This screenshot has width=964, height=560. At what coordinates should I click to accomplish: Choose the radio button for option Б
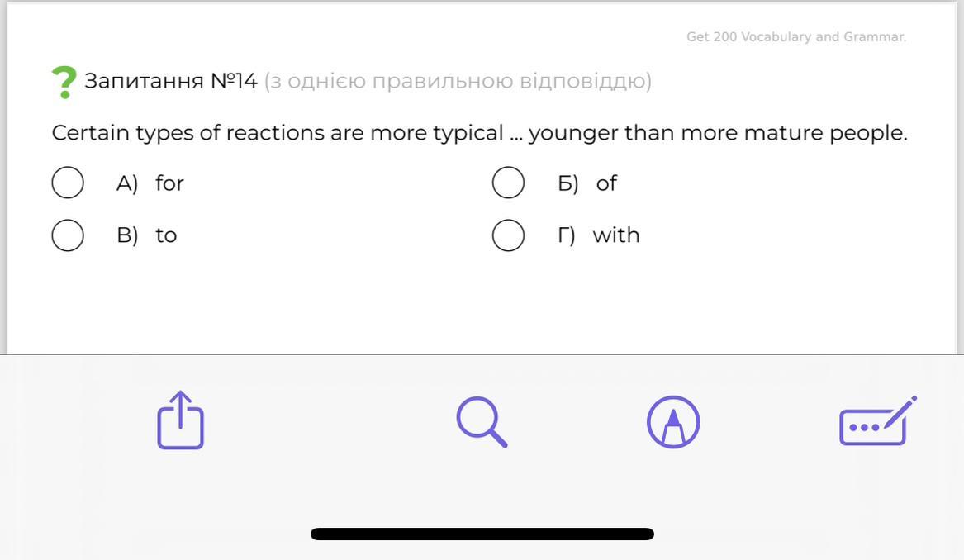508,183
